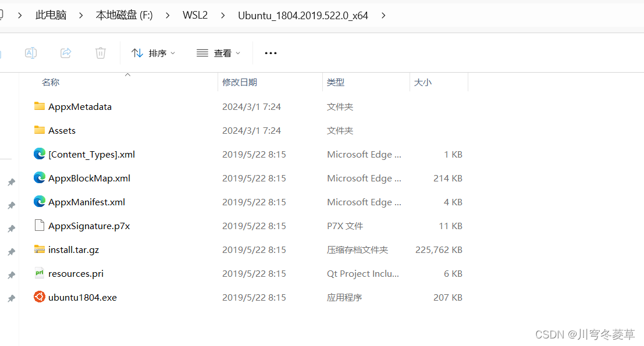The height and width of the screenshot is (346, 644).
Task: Sort by 名称 column header
Action: 51,82
